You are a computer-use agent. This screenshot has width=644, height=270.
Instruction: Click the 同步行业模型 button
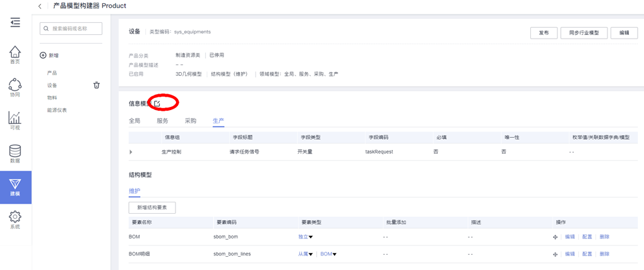583,33
